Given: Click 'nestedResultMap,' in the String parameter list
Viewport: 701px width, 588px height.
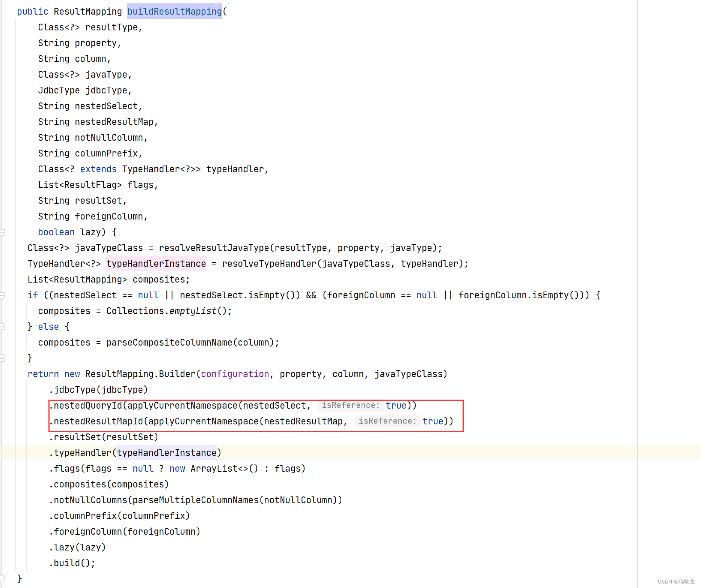Looking at the screenshot, I should [116, 122].
